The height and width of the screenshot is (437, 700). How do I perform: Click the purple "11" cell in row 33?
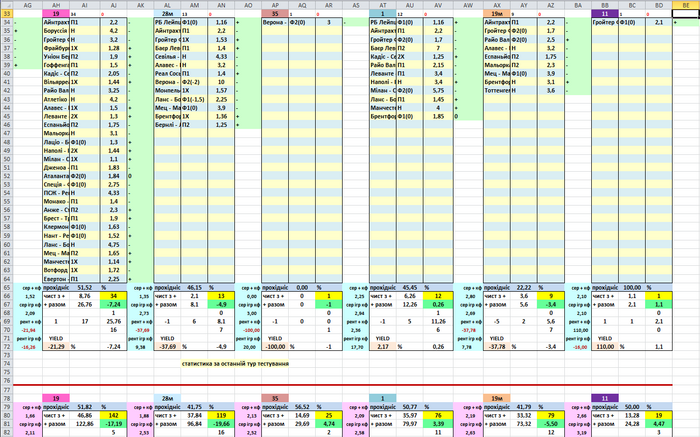click(x=605, y=14)
